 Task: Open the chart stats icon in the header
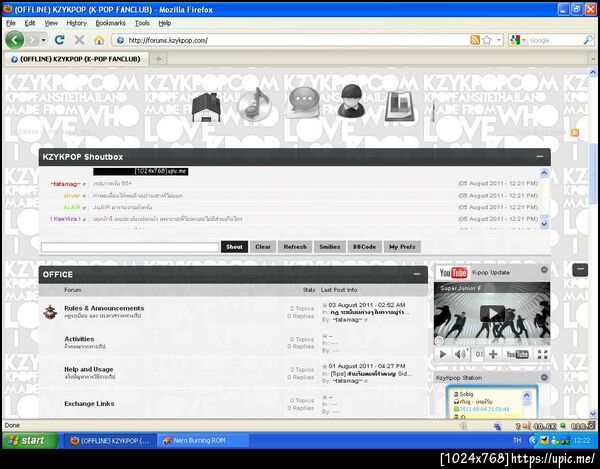(400, 106)
